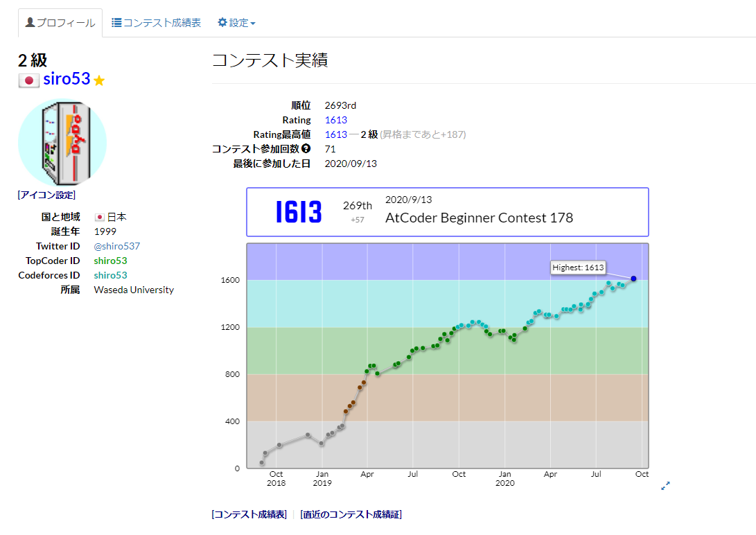This screenshot has width=756, height=535.
Task: Click the expand arrows below the rating chart
Action: (x=666, y=487)
